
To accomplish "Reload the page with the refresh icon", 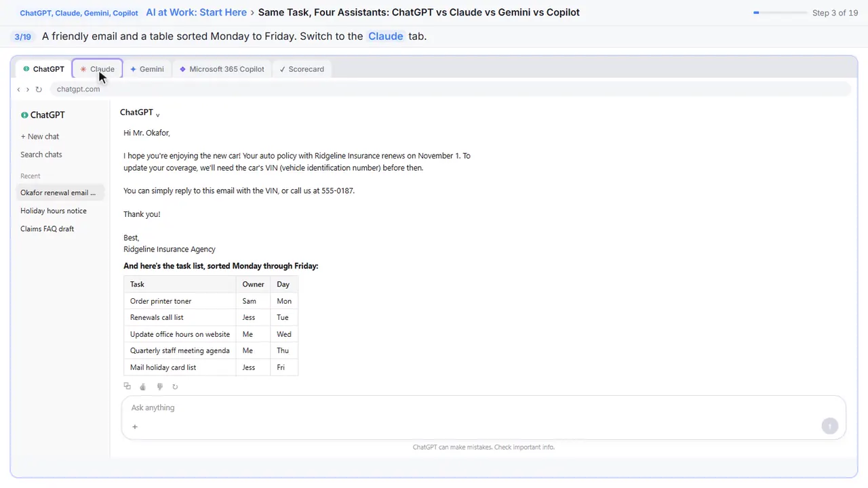I will click(39, 89).
